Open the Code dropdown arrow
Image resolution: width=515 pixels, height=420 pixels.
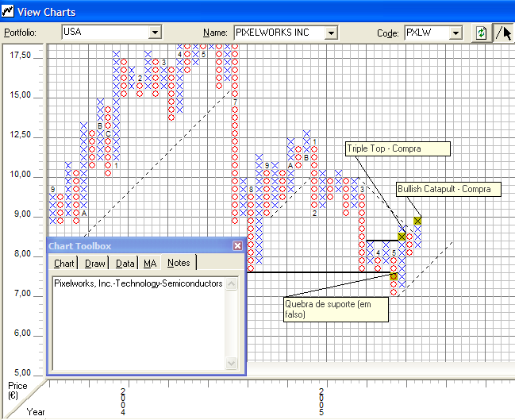(x=455, y=33)
